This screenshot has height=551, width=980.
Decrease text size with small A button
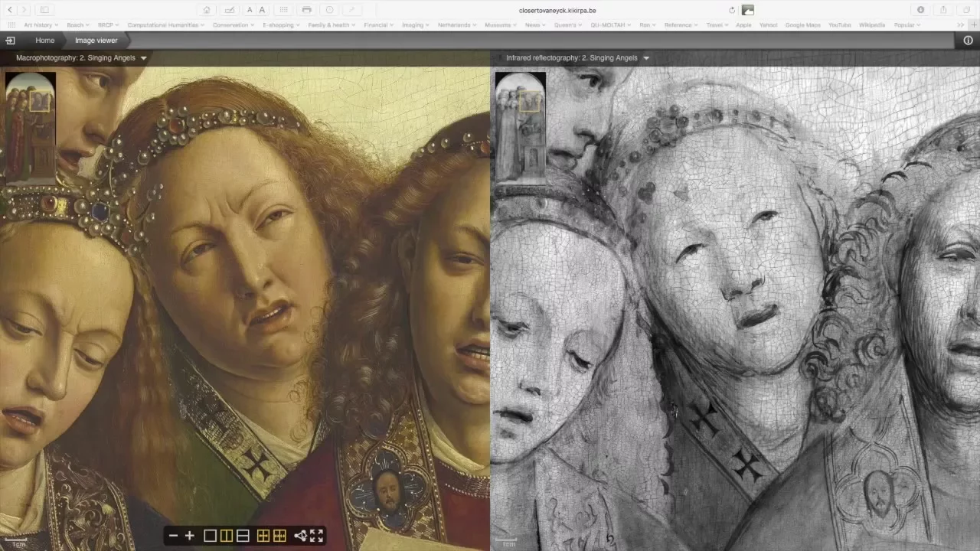(x=250, y=10)
